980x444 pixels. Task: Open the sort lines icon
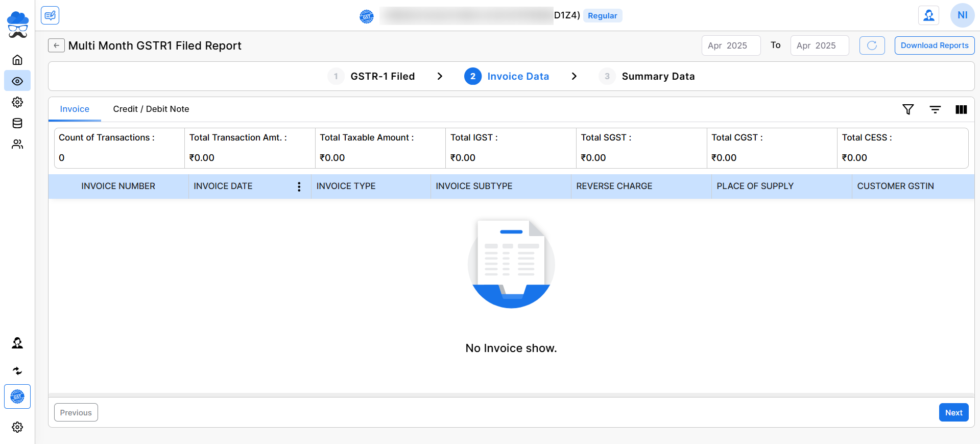tap(935, 109)
